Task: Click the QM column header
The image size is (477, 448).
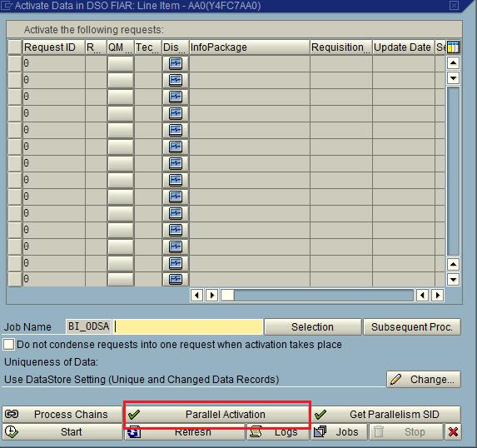Action: (x=121, y=47)
